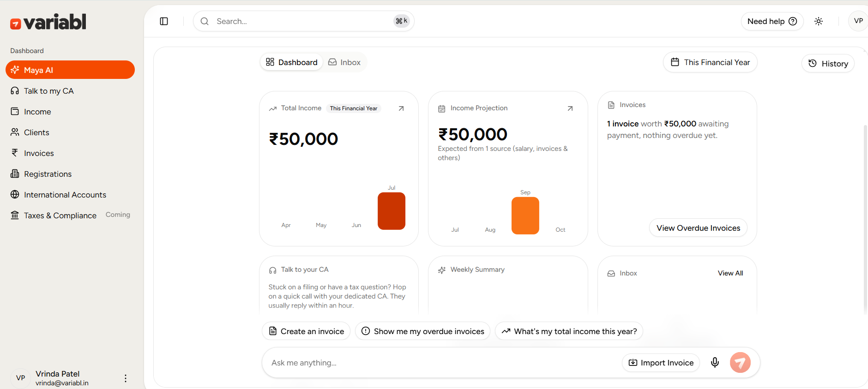
Task: Click the search magnifier icon
Action: (205, 21)
